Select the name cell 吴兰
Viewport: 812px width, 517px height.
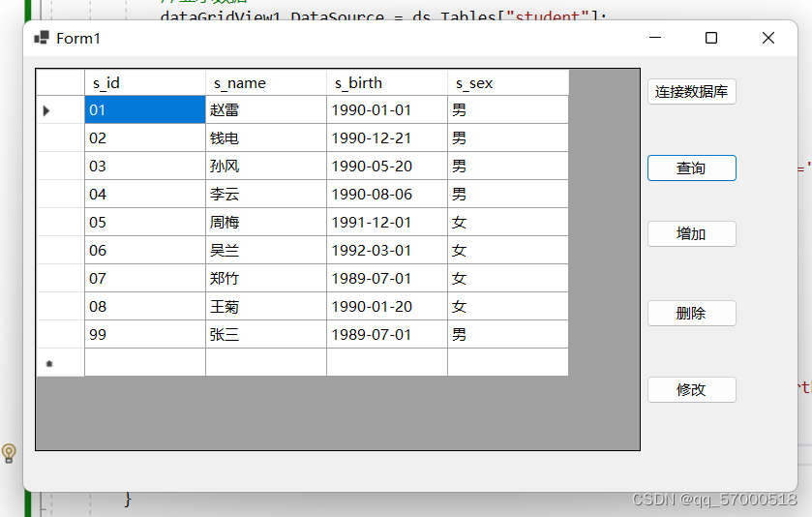coord(266,250)
